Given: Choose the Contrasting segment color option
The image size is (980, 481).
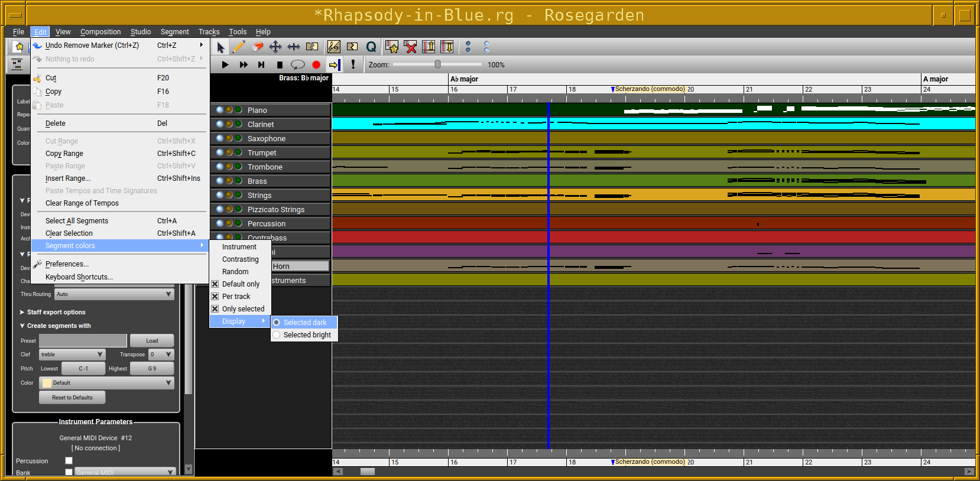Looking at the screenshot, I should pyautogui.click(x=240, y=259).
